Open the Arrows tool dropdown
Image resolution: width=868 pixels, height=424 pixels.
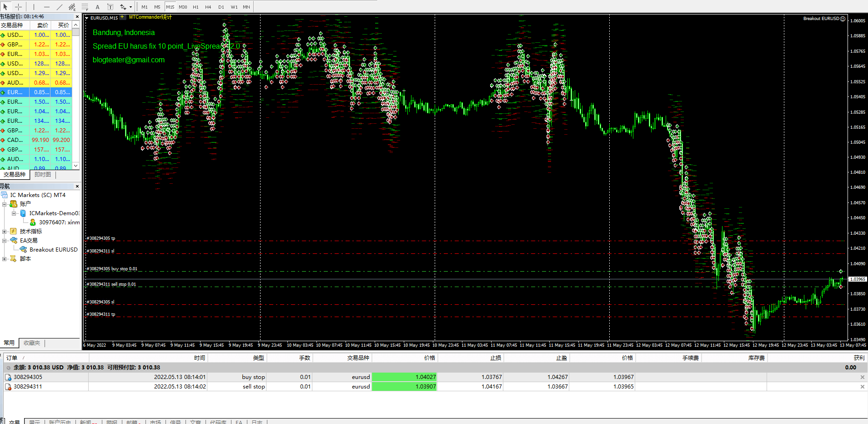coord(130,7)
